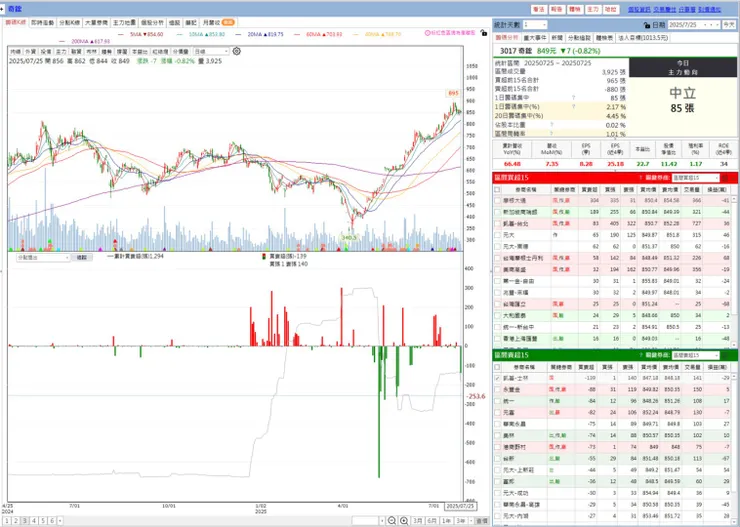The image size is (740, 527).
Task: Switch to the 個股分析 tab
Action: pos(152,22)
